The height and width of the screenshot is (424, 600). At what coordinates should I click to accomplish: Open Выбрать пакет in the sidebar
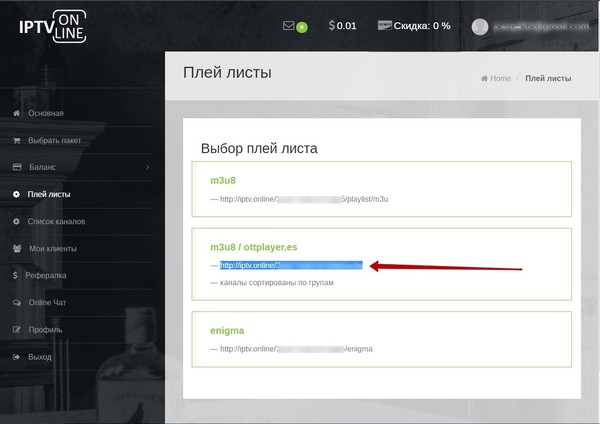[54, 140]
